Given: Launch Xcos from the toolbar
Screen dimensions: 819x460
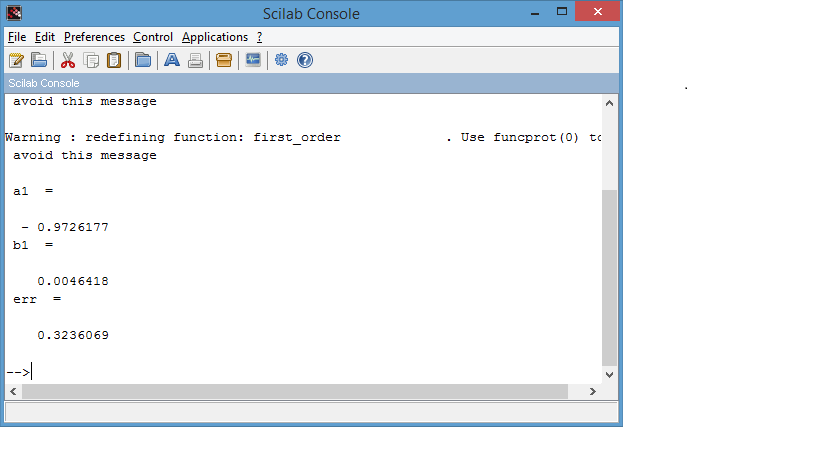Looking at the screenshot, I should click(253, 60).
